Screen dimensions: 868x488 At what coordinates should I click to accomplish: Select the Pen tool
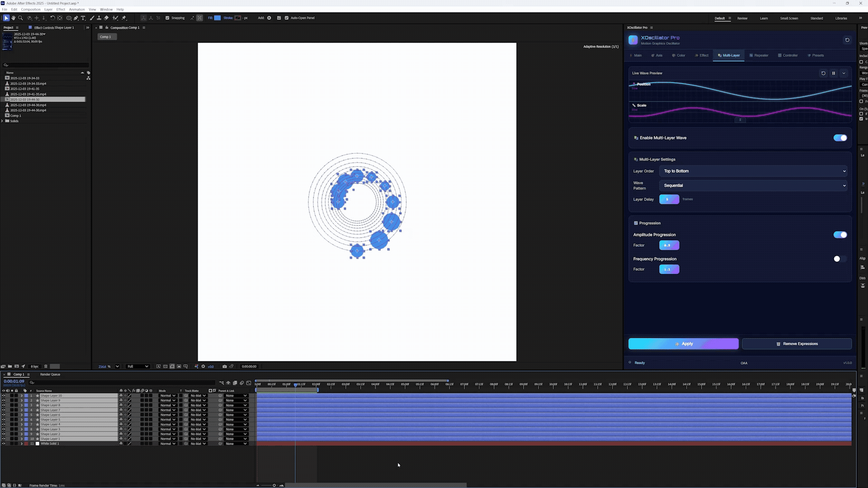76,18
